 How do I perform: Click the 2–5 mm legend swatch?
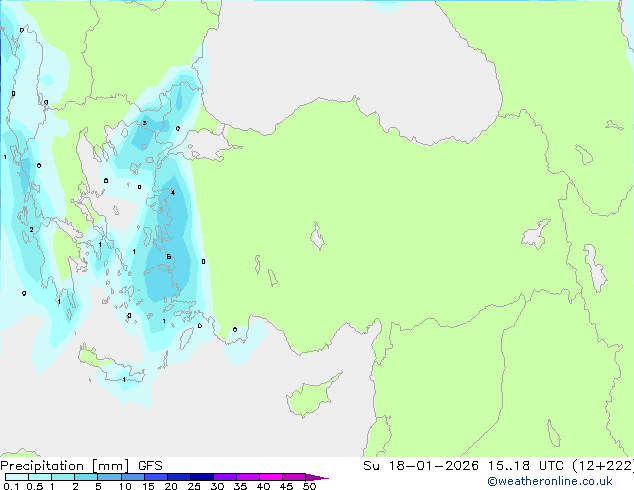pyautogui.click(x=86, y=477)
